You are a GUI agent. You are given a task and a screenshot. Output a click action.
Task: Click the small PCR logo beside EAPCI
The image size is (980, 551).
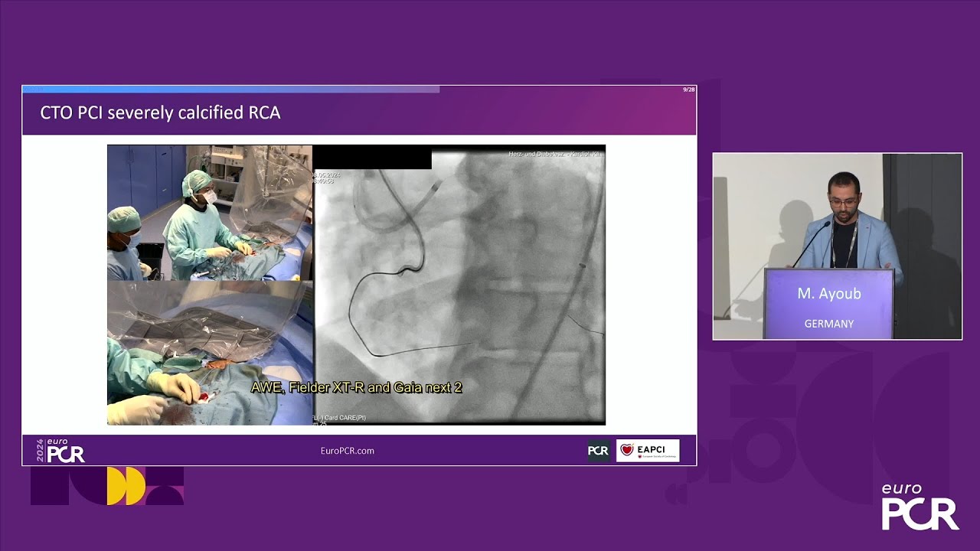point(598,451)
